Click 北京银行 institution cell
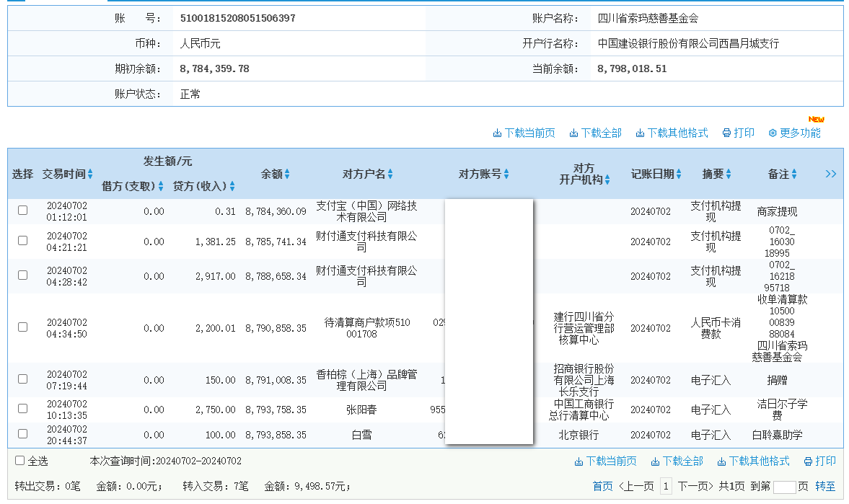Image resolution: width=849 pixels, height=504 pixels. click(579, 435)
